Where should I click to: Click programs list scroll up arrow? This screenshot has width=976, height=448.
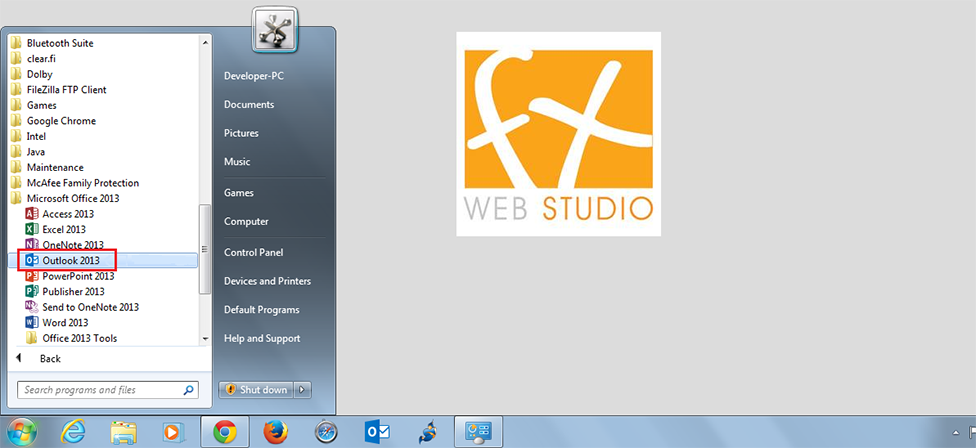205,42
